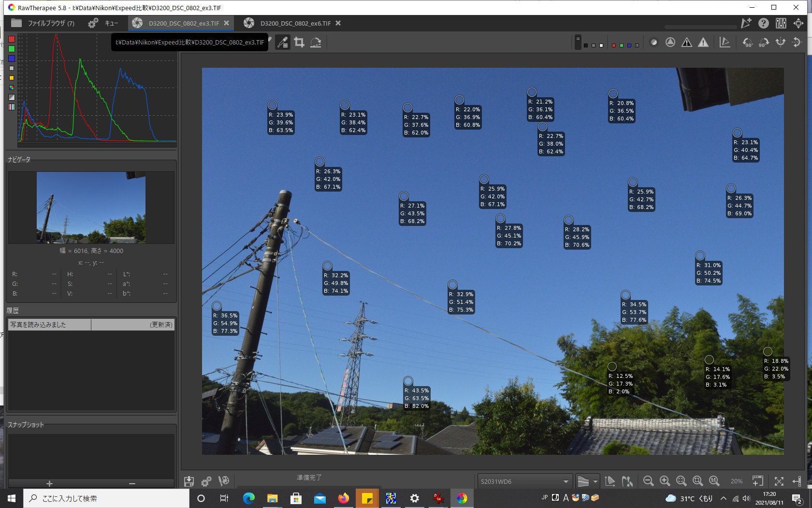Switch to Queue tab
The width and height of the screenshot is (812, 508).
pyautogui.click(x=103, y=23)
